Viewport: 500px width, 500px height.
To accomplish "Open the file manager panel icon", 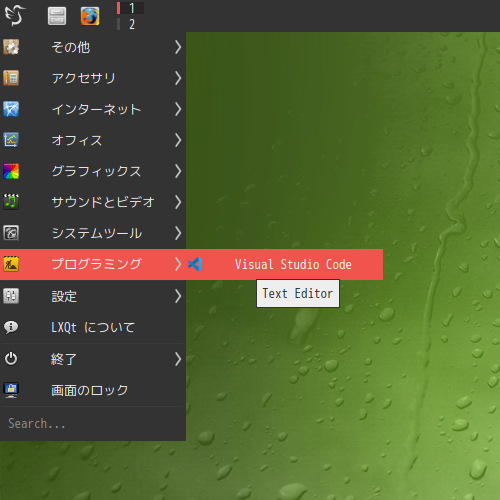I will [x=57, y=16].
